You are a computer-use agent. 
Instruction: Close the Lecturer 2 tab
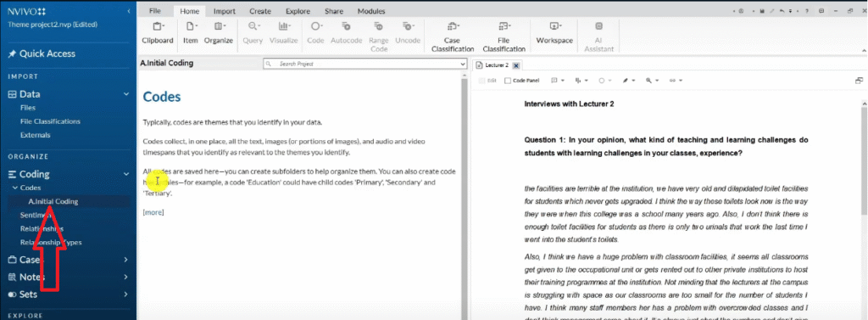(516, 65)
